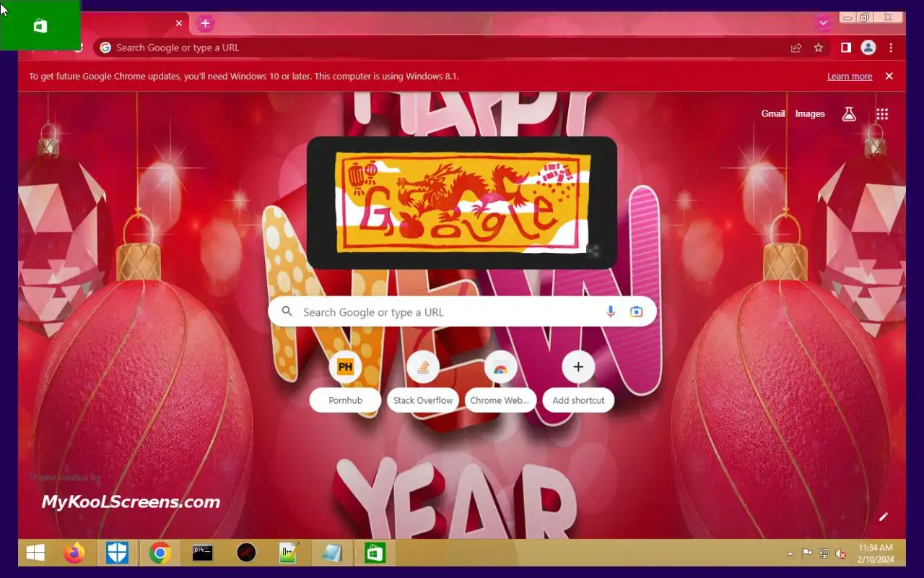This screenshot has width=924, height=578.
Task: Close the current Chrome tab
Action: 179,23
